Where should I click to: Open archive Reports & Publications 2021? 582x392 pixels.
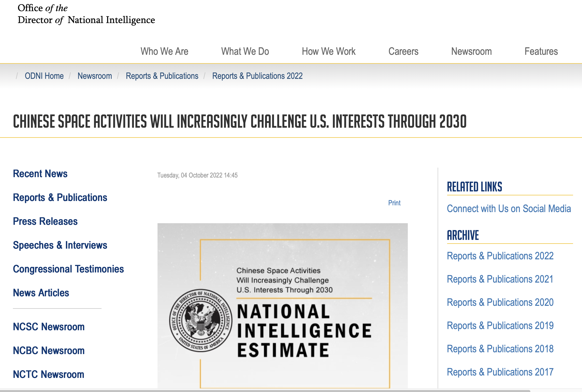(500, 279)
